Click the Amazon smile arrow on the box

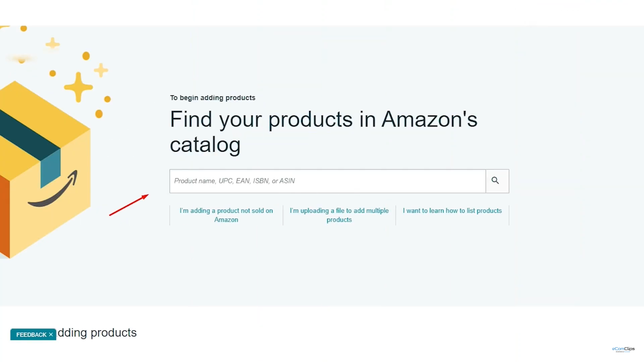click(x=53, y=189)
